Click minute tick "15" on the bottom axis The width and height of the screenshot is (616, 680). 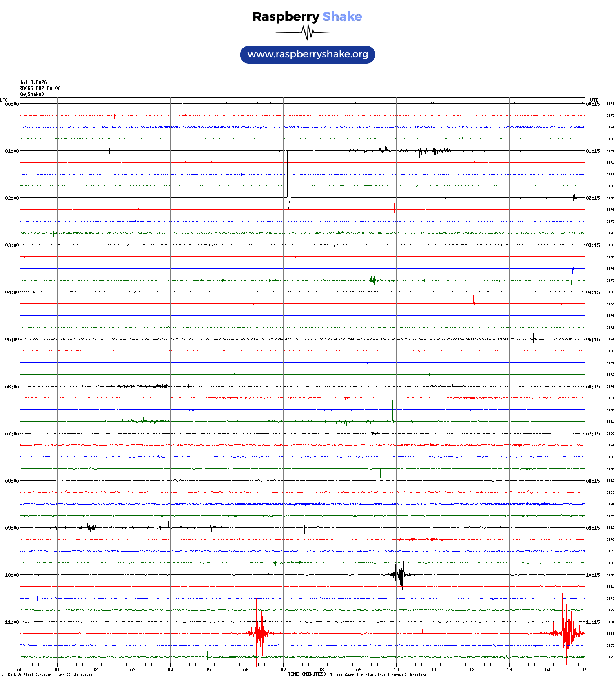(x=585, y=670)
